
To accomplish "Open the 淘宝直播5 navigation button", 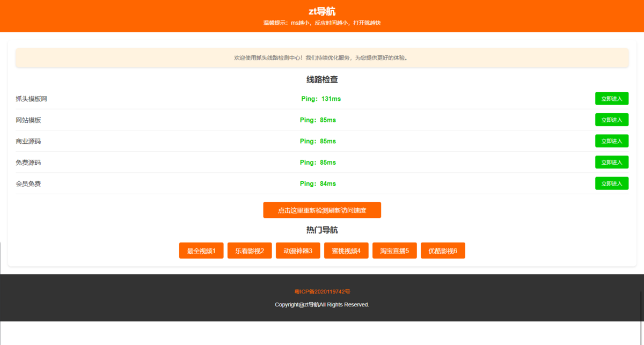I will coord(394,251).
